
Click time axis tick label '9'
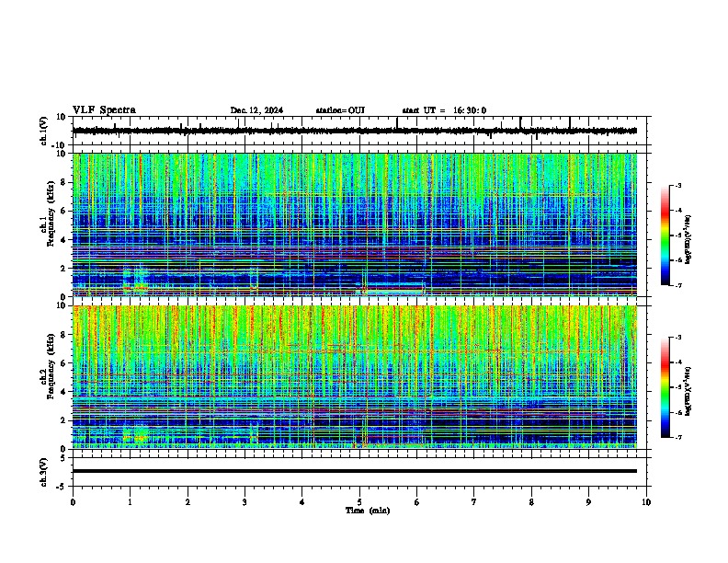[x=588, y=502]
